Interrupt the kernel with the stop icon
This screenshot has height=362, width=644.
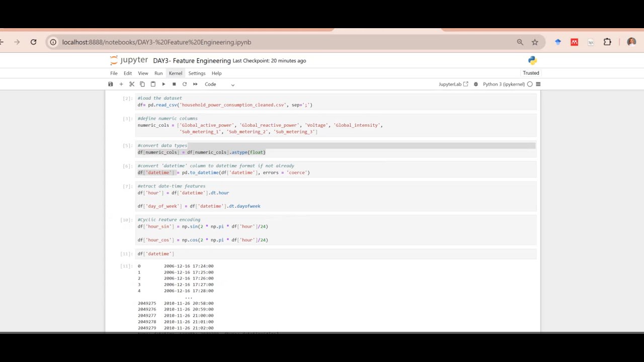click(174, 84)
